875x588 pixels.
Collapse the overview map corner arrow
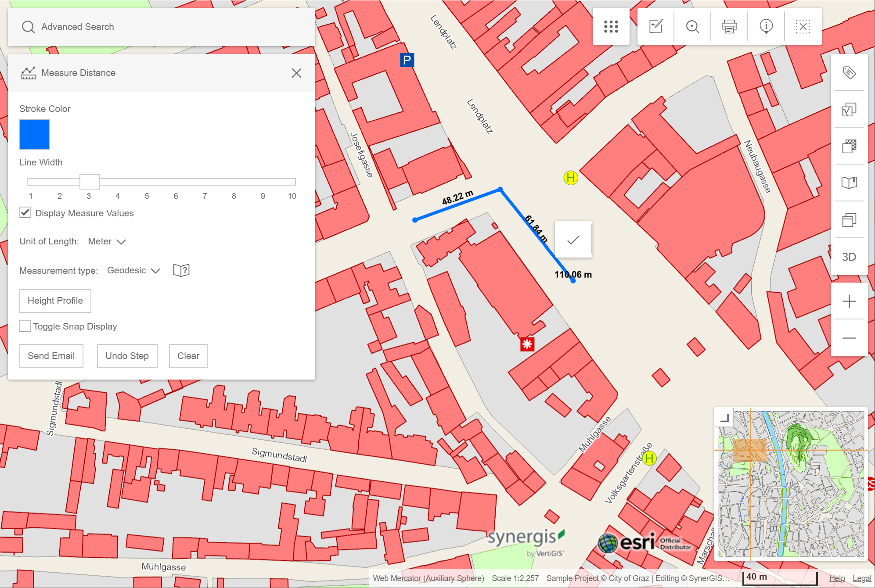coord(725,418)
